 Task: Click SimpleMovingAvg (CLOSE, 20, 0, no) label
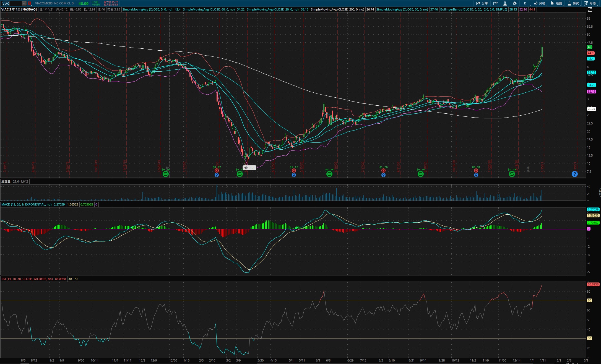click(x=273, y=9)
